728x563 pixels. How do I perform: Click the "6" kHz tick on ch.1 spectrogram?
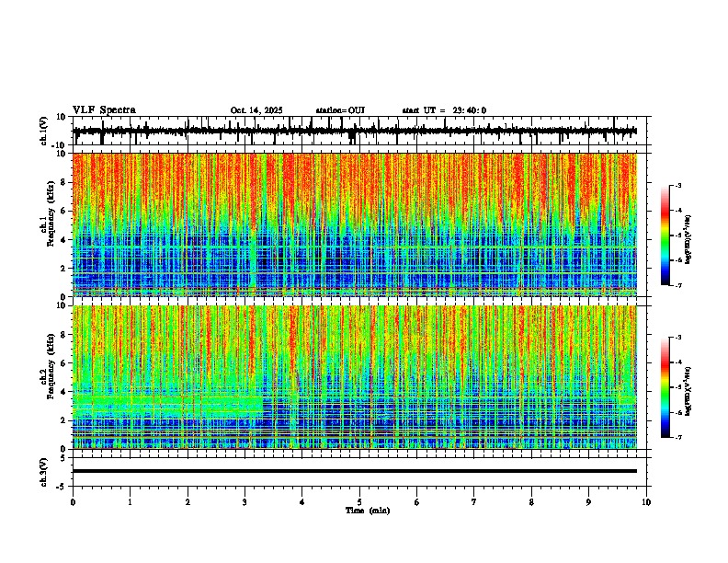64,211
